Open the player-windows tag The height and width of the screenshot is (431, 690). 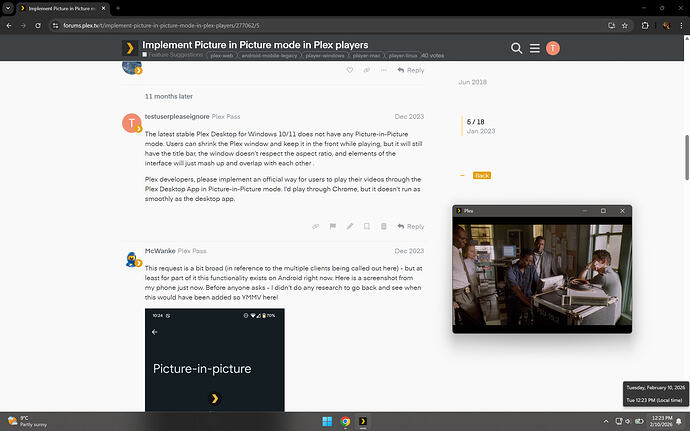tap(325, 55)
